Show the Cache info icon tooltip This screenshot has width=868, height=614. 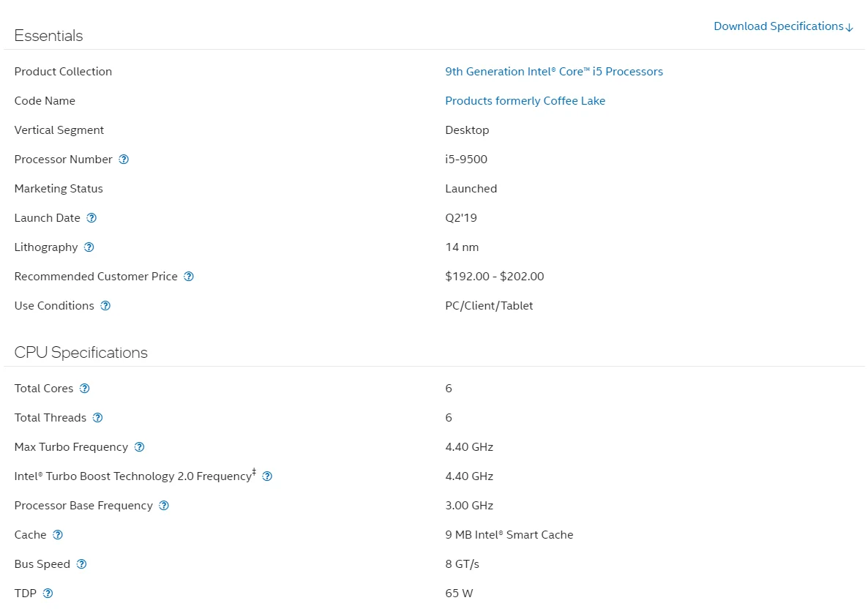[58, 535]
